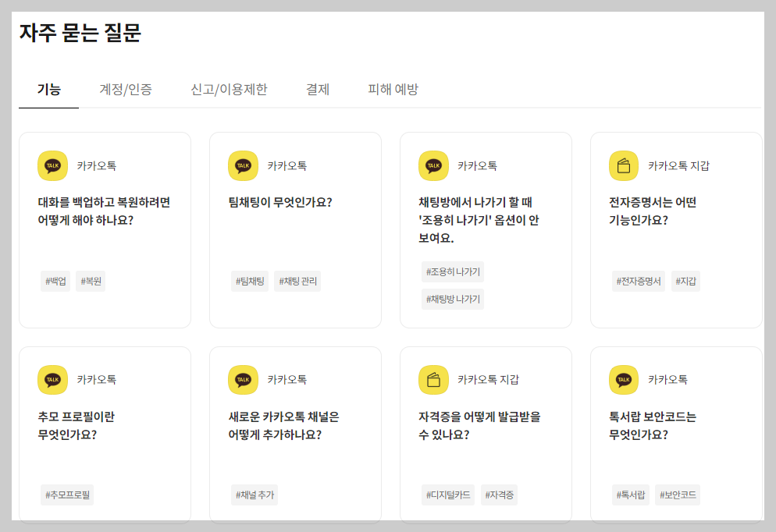Click wallet icon on 전자증명서 card
This screenshot has width=776, height=532.
pos(624,165)
